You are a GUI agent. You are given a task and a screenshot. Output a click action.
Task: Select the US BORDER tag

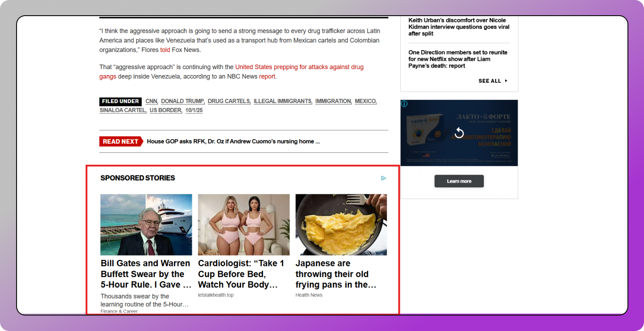pyautogui.click(x=166, y=110)
